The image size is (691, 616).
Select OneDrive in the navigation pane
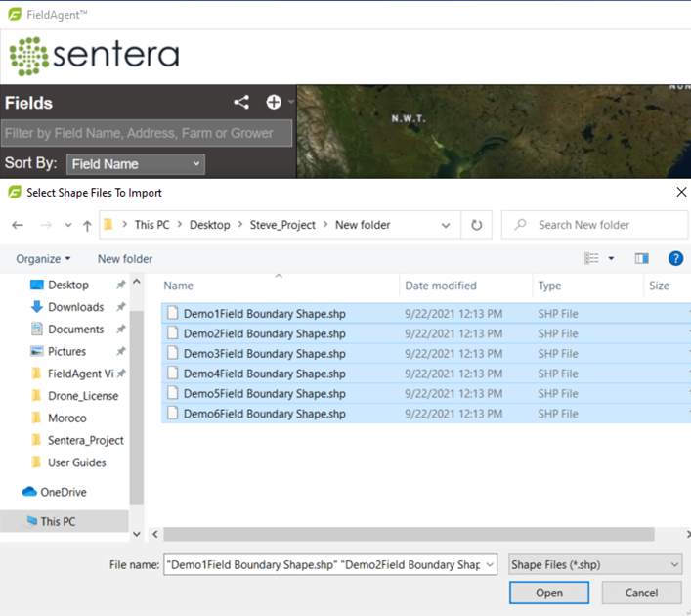click(x=64, y=492)
